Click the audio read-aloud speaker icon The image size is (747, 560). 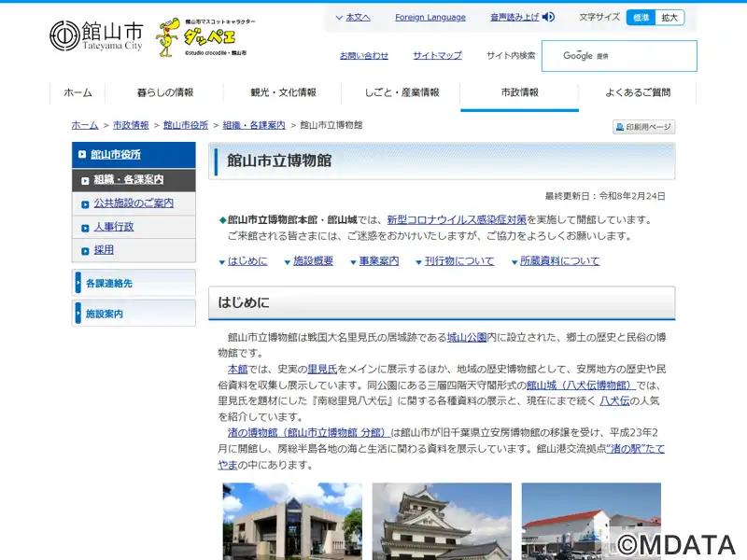[549, 17]
